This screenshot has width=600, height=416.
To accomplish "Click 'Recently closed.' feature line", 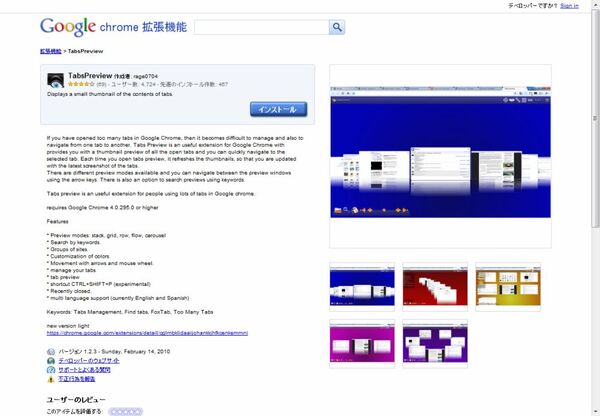I will 69,291.
